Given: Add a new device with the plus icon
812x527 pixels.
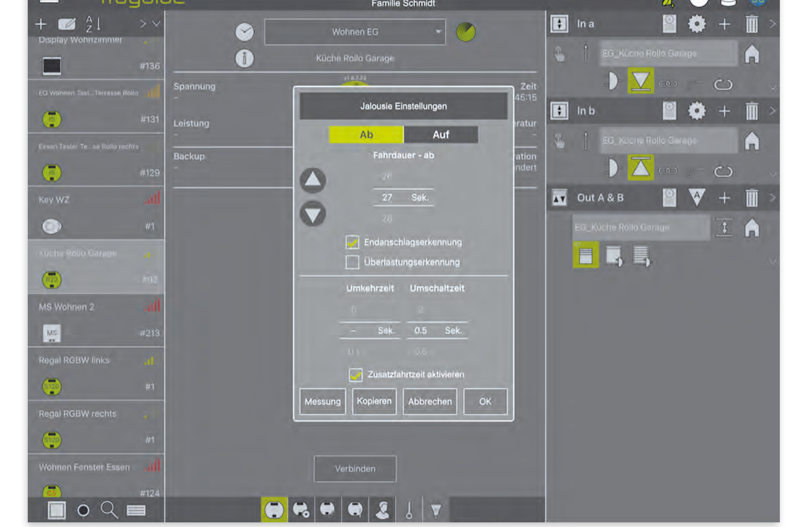Looking at the screenshot, I should pyautogui.click(x=41, y=24).
